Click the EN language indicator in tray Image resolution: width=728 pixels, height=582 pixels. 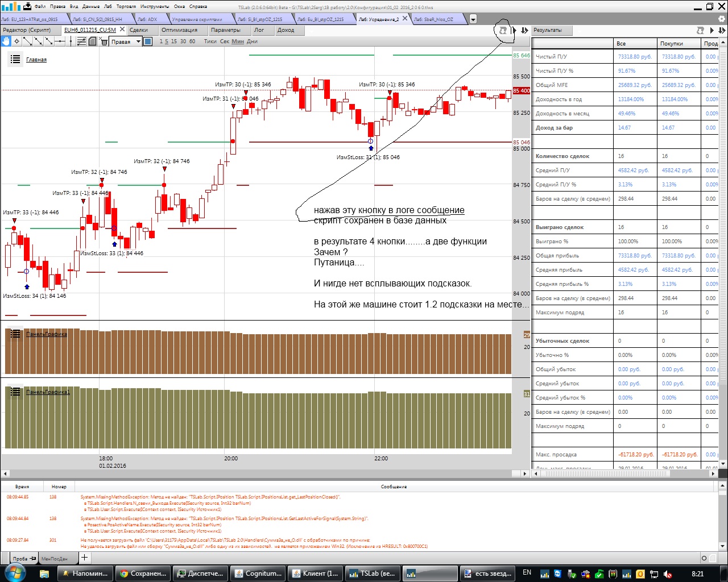pyautogui.click(x=527, y=572)
